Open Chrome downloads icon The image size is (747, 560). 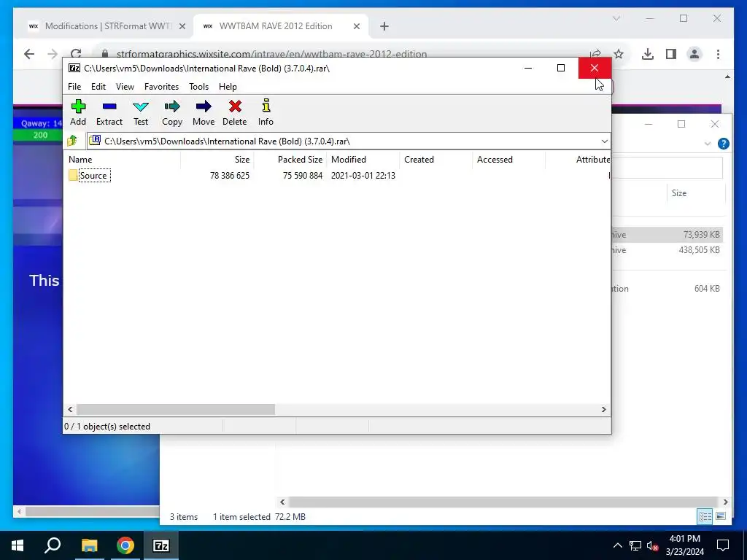(648, 54)
